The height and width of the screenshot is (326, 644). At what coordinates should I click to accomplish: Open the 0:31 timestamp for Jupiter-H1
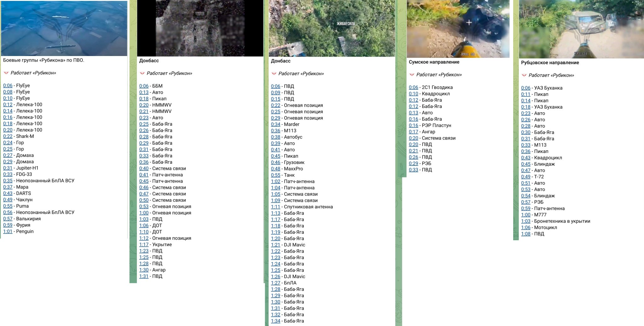pyautogui.click(x=8, y=168)
